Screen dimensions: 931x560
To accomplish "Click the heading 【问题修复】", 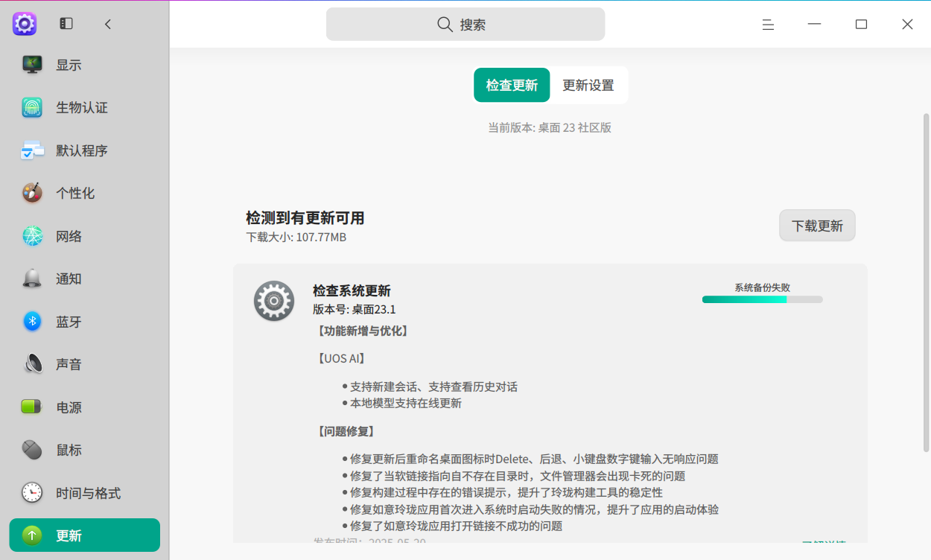I will [x=346, y=431].
